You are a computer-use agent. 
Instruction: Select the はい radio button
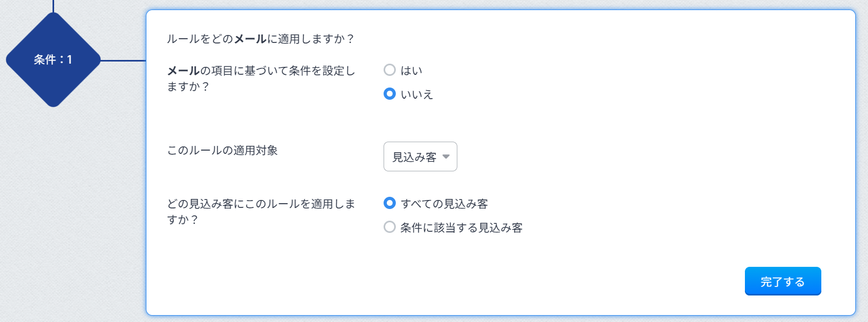(389, 70)
